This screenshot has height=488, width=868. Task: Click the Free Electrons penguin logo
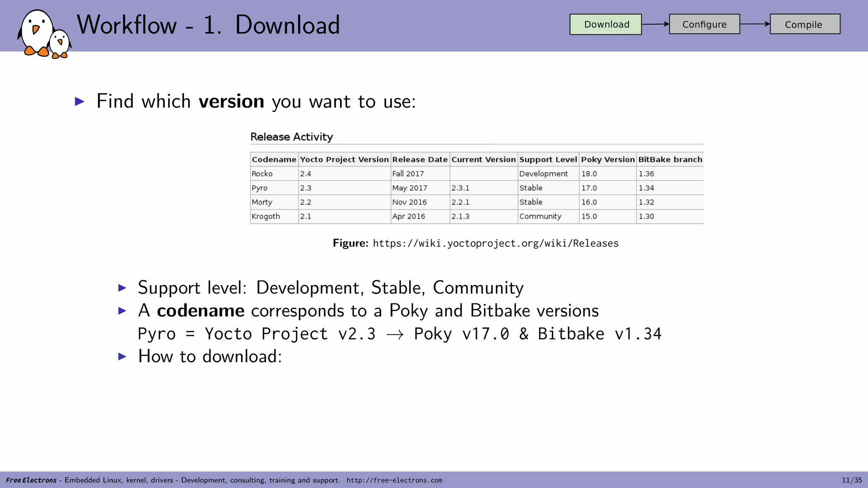(x=44, y=34)
